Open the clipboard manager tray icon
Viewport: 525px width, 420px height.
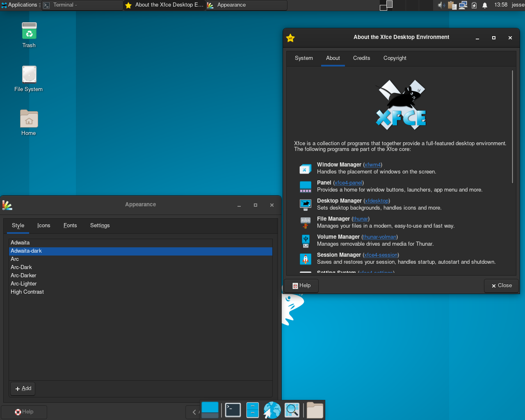(x=452, y=5)
